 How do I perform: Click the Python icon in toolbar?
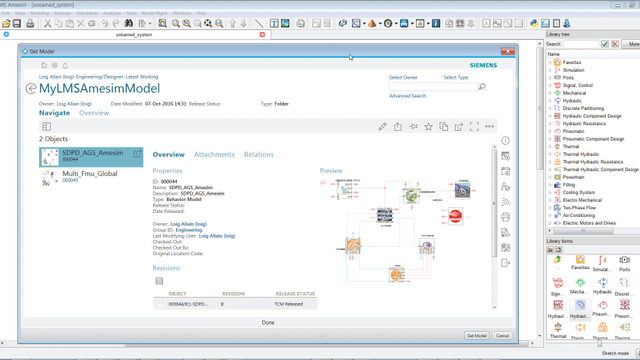tap(534, 24)
